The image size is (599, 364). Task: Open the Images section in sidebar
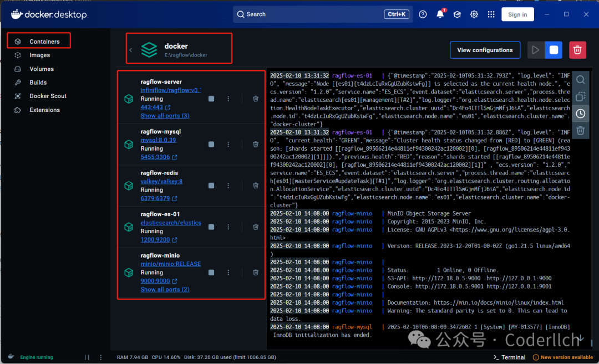pyautogui.click(x=39, y=55)
